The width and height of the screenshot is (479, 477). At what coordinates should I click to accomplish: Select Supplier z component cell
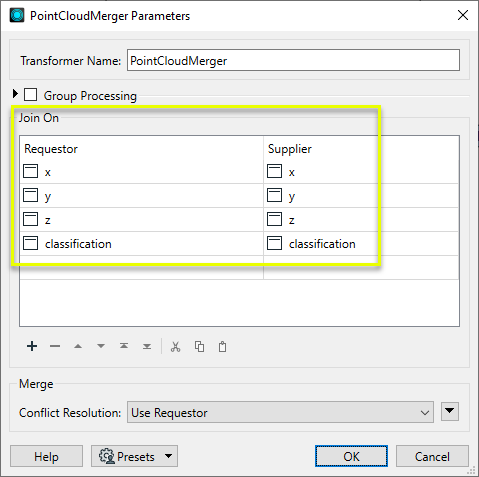361,220
